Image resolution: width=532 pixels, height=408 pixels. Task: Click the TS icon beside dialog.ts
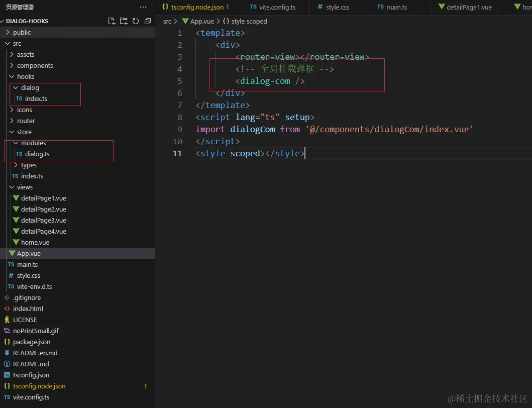coord(19,154)
